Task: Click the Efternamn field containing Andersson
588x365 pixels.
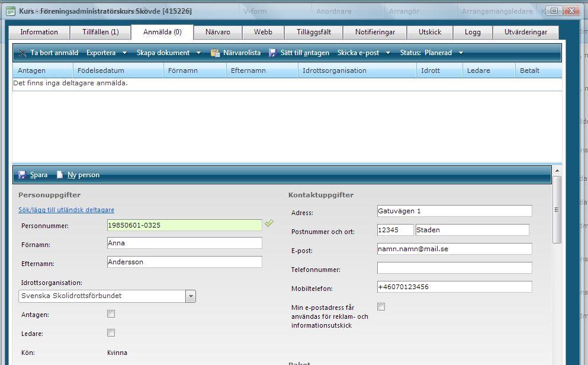Action: 185,262
